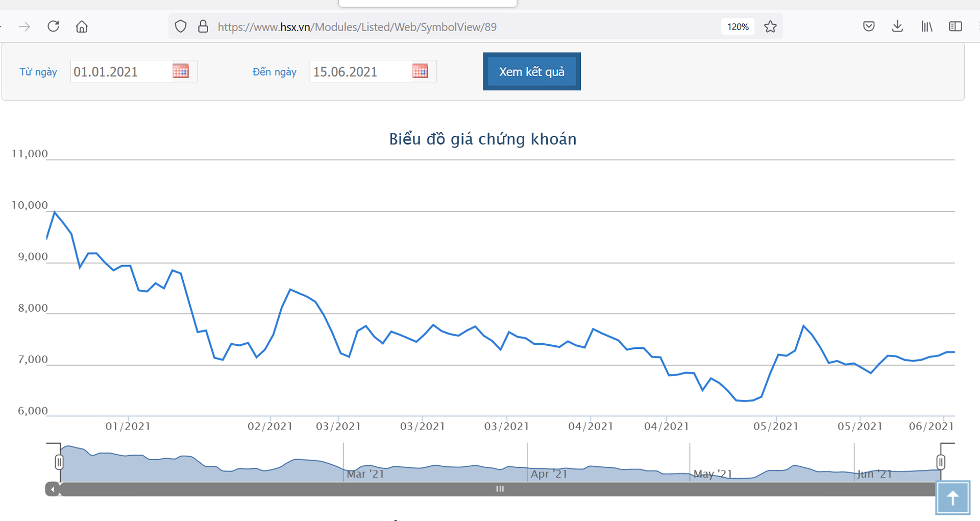Open calendar picker for Đến ngày

[x=420, y=71]
